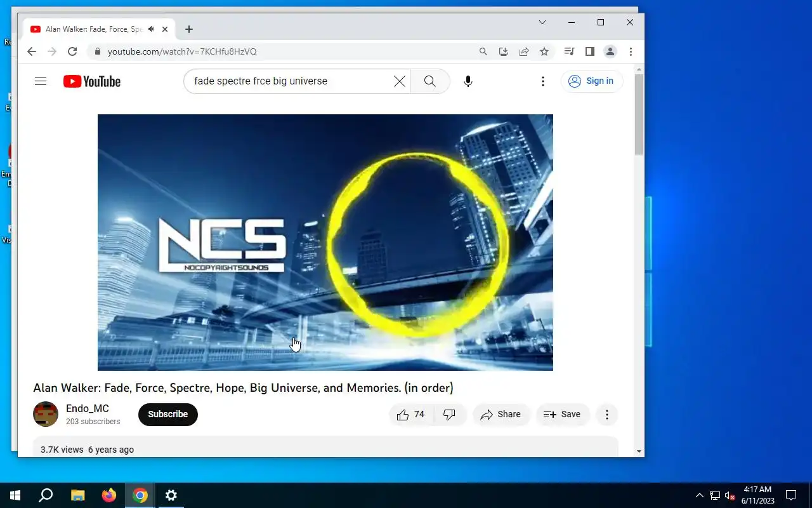
Task: Open Windows taskbar search
Action: point(46,495)
